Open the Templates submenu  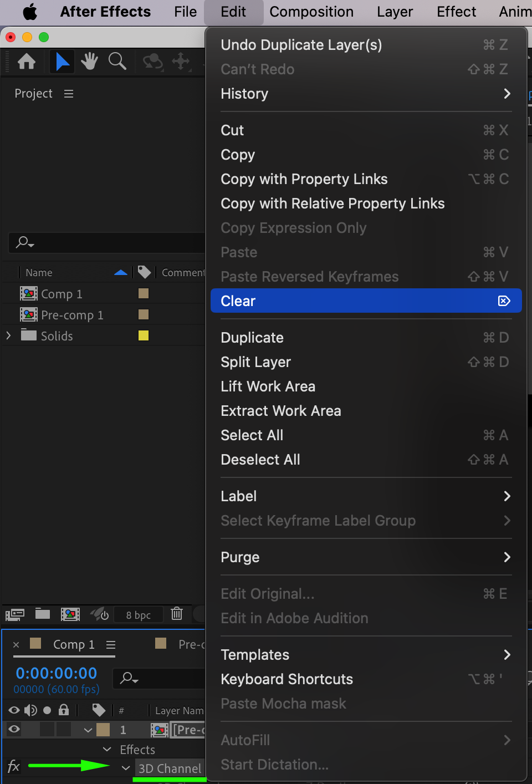[366, 655]
